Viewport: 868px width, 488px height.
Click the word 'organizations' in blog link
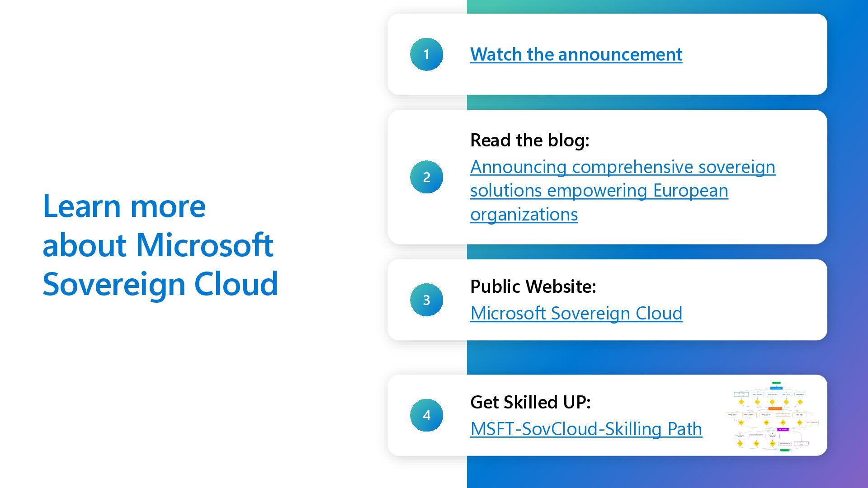pyautogui.click(x=524, y=214)
